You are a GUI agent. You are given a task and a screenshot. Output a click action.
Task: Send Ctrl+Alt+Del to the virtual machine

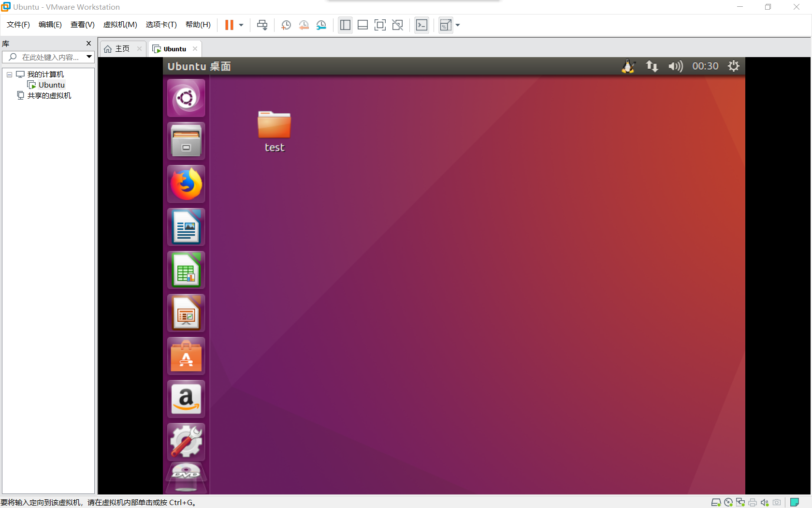point(262,25)
